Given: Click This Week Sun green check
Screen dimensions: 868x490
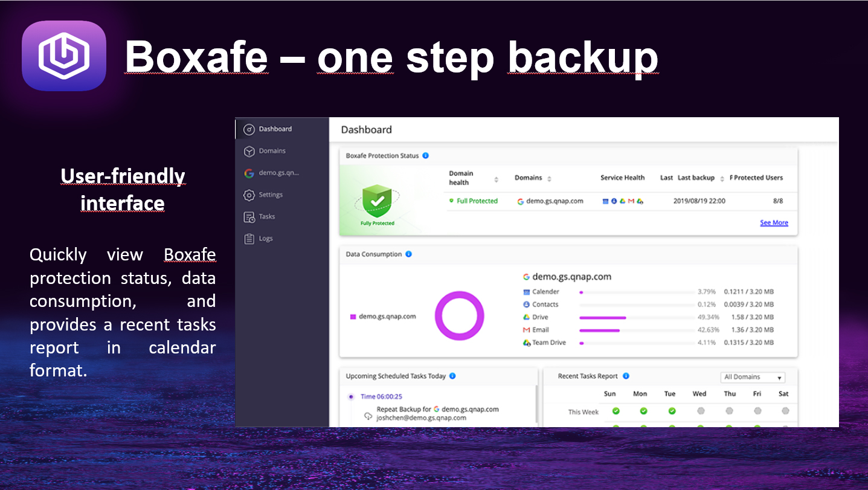Looking at the screenshot, I should click(x=616, y=411).
